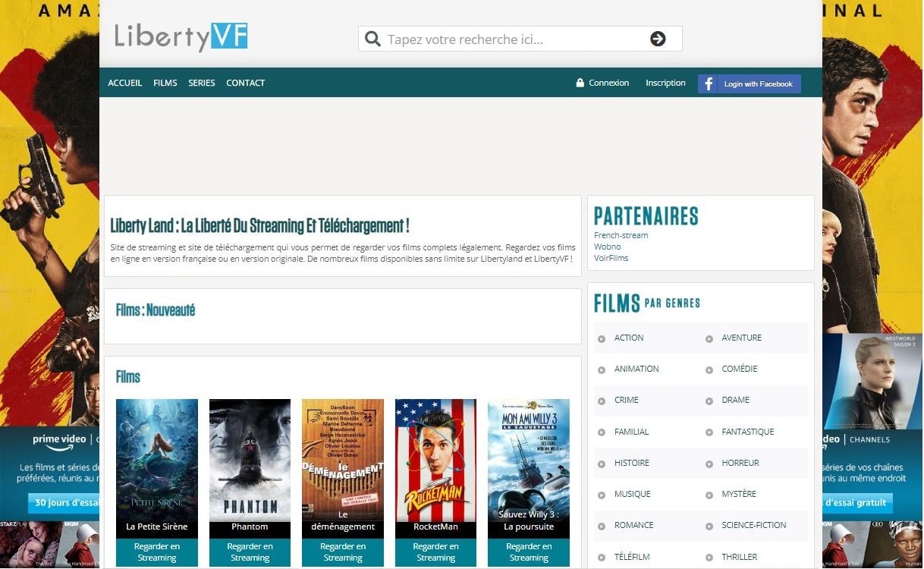
Task: Click Regarder en Streaming under RocketMan
Action: click(435, 552)
